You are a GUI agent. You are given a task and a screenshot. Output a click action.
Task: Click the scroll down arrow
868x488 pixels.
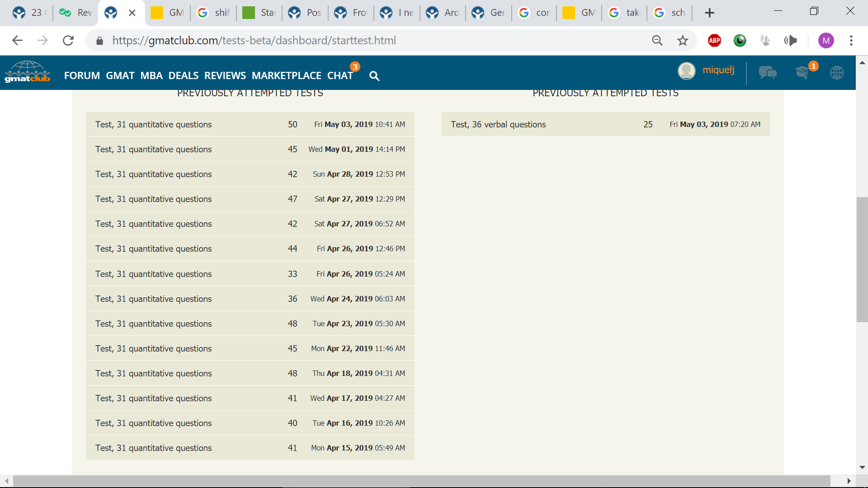pos(862,467)
